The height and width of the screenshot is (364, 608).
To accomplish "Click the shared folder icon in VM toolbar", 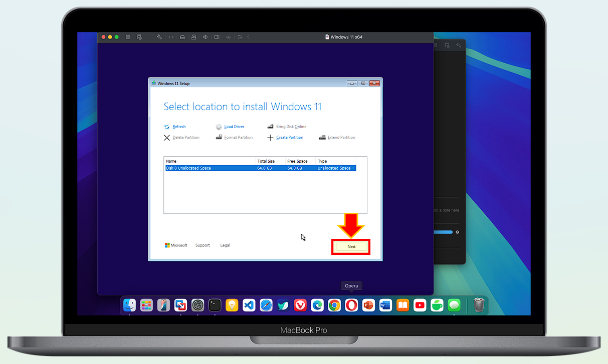I will coord(240,37).
